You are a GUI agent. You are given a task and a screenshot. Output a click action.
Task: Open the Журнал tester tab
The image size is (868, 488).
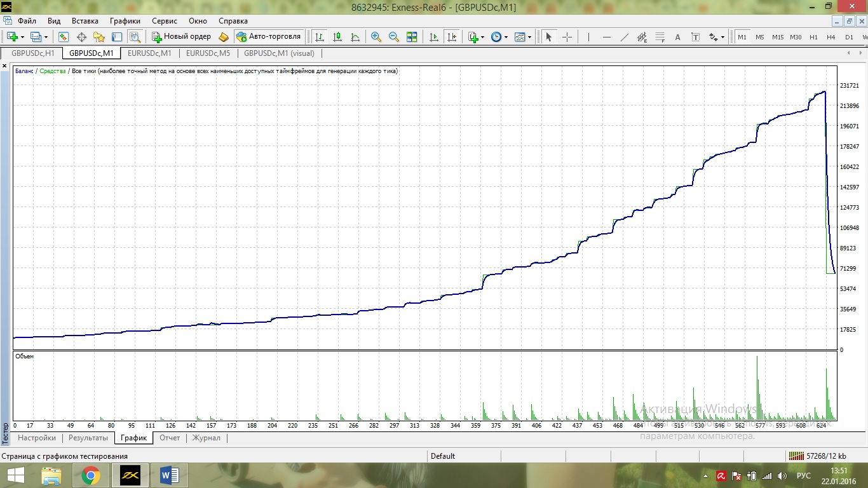207,438
